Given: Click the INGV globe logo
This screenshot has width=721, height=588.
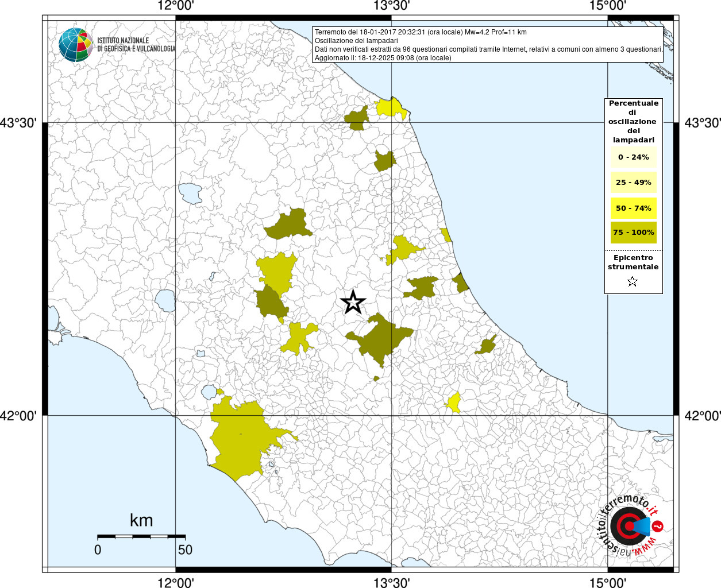Looking at the screenshot, I should click(75, 45).
